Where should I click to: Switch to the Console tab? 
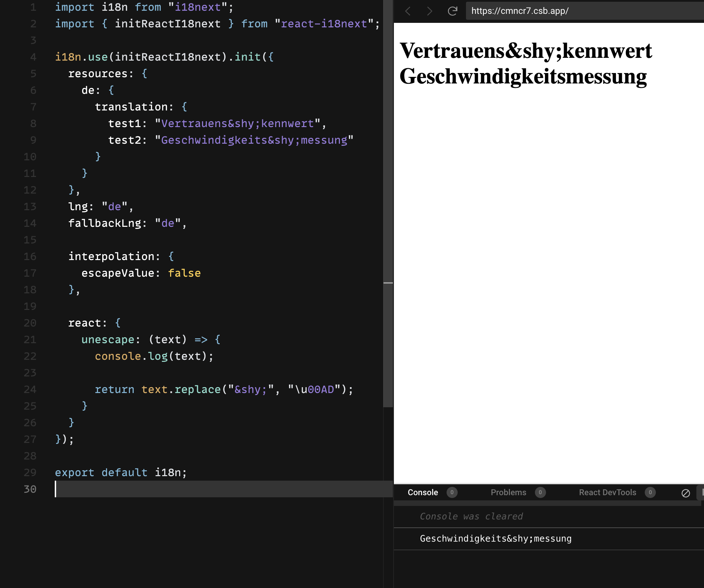pyautogui.click(x=423, y=492)
